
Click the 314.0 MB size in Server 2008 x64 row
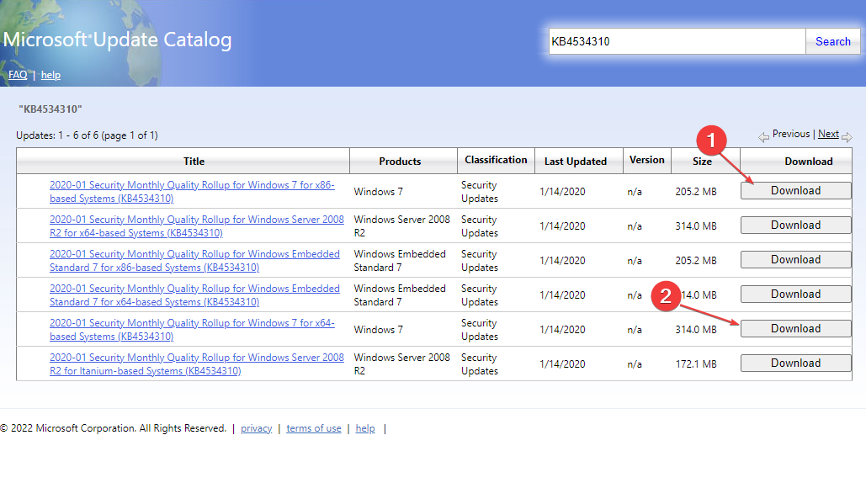coord(696,225)
